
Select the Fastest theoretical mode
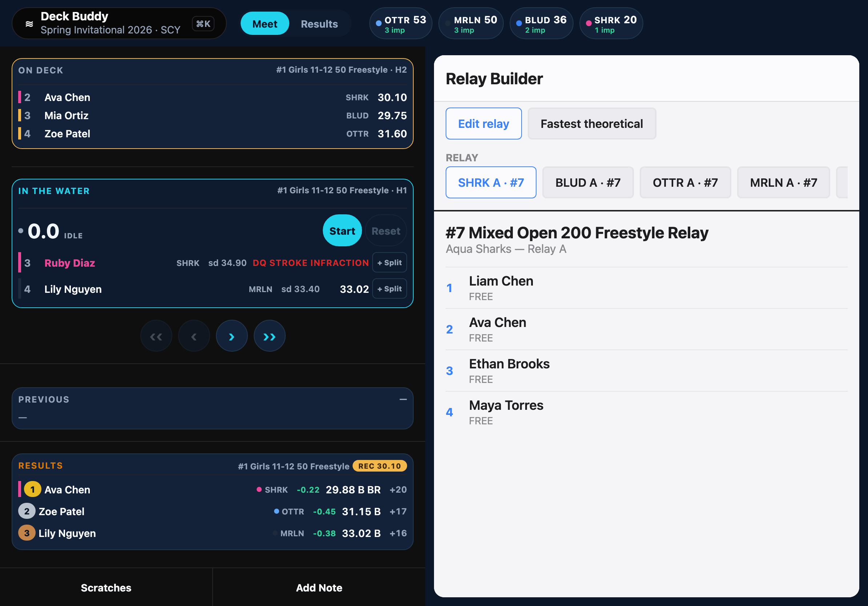(592, 124)
